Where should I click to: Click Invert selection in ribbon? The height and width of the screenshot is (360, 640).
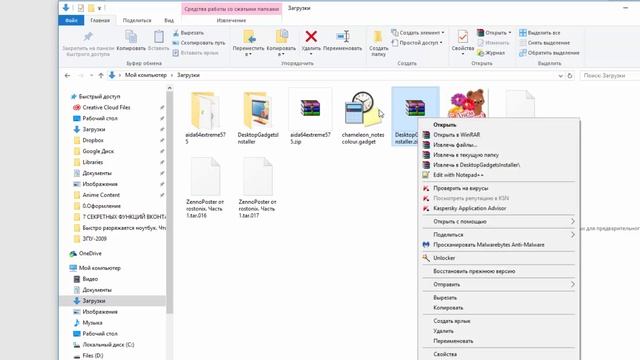(x=549, y=53)
